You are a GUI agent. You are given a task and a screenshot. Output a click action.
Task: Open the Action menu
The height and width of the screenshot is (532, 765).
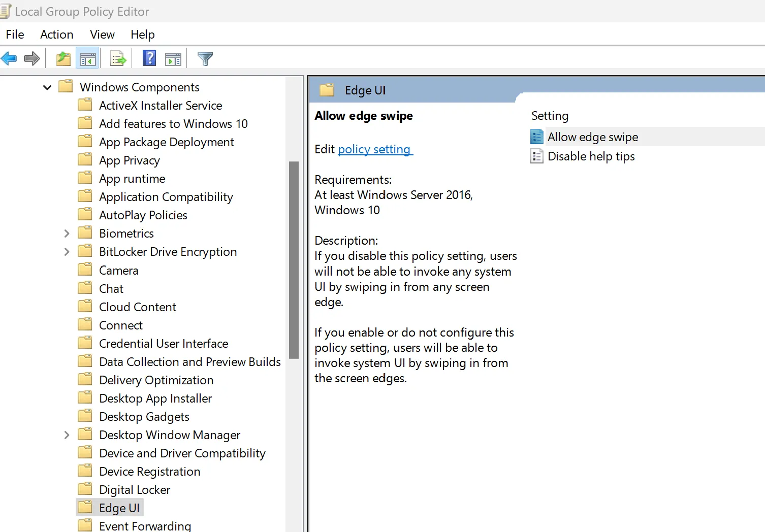click(57, 34)
